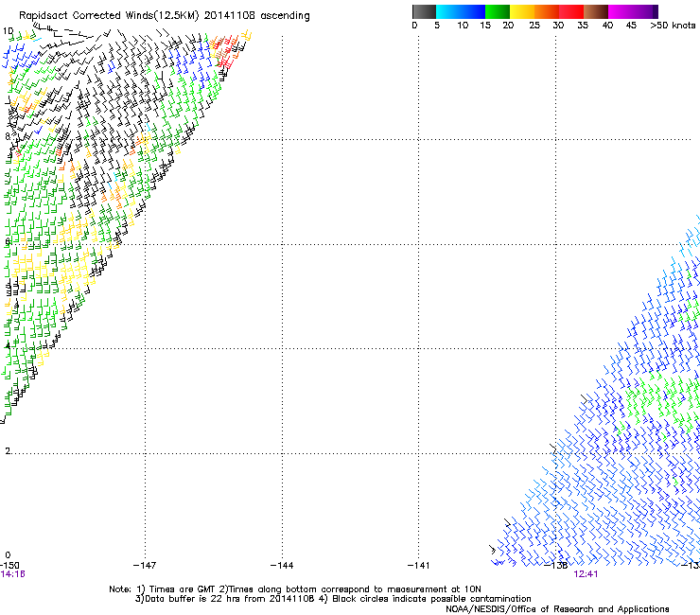Click the '>50 knots' legend label
This screenshot has width=700, height=615.
point(673,26)
